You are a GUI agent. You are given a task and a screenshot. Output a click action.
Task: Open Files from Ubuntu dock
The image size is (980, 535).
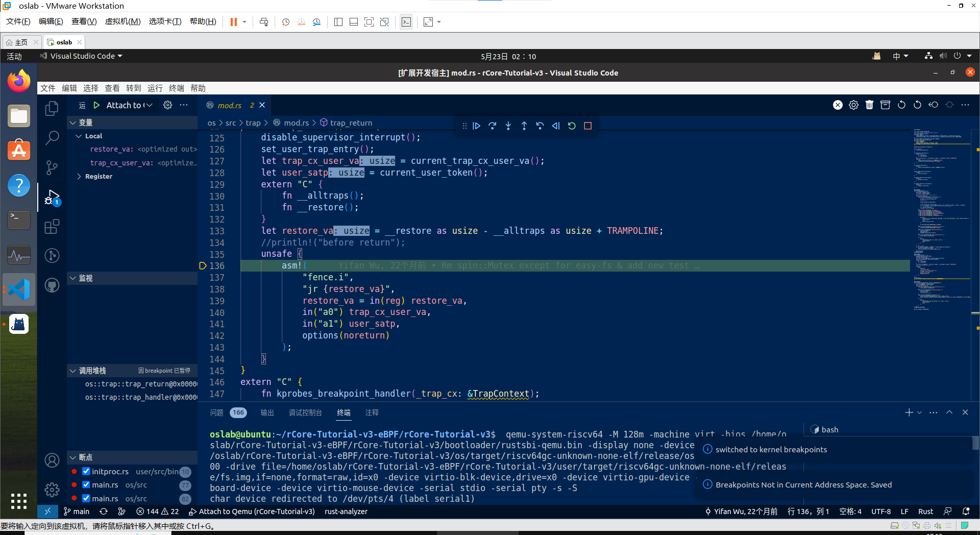tap(19, 116)
